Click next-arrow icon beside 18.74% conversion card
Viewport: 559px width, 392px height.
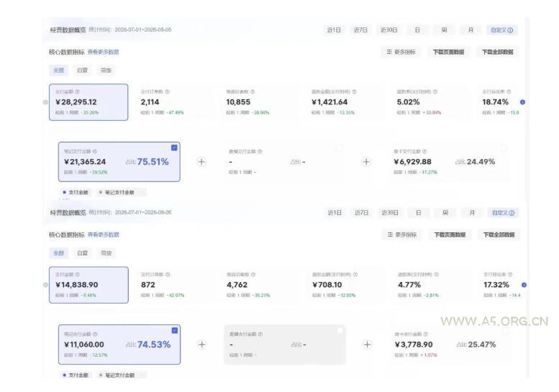pyautogui.click(x=522, y=102)
